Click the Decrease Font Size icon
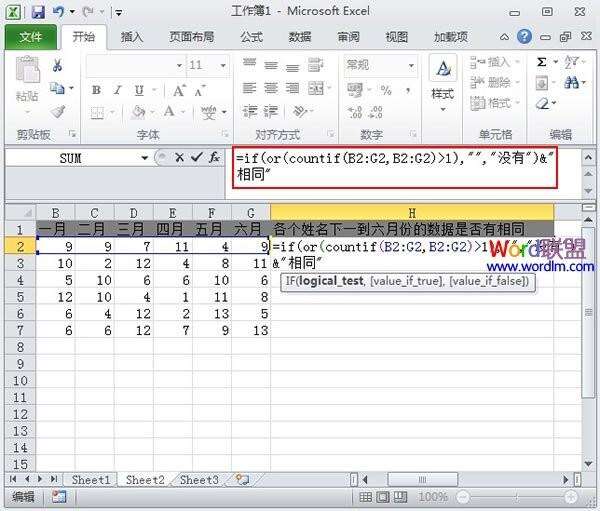Viewport: 600px width, 511px height. [x=200, y=90]
